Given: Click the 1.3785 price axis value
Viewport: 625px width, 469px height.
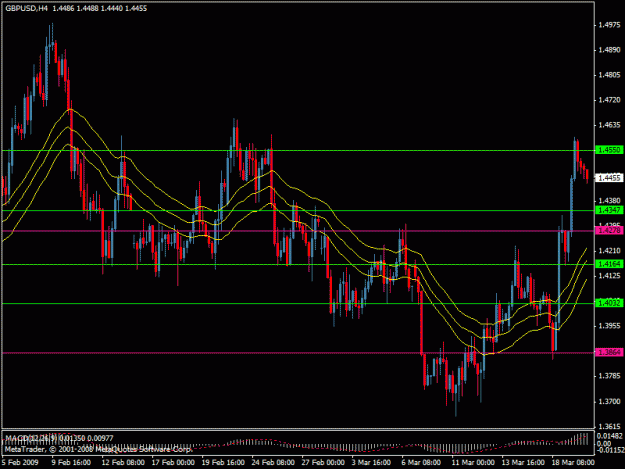Looking at the screenshot, I should pyautogui.click(x=609, y=376).
